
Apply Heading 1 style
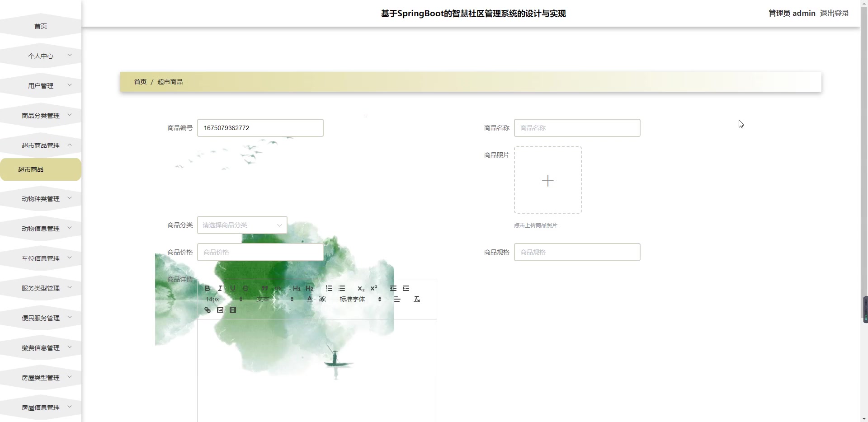pos(297,288)
